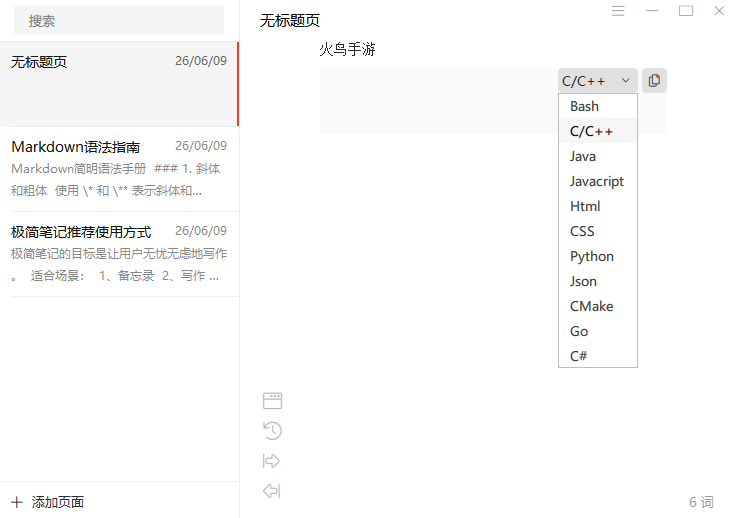Select Javascript as code language
This screenshot has height=518, width=736.
pyautogui.click(x=598, y=181)
